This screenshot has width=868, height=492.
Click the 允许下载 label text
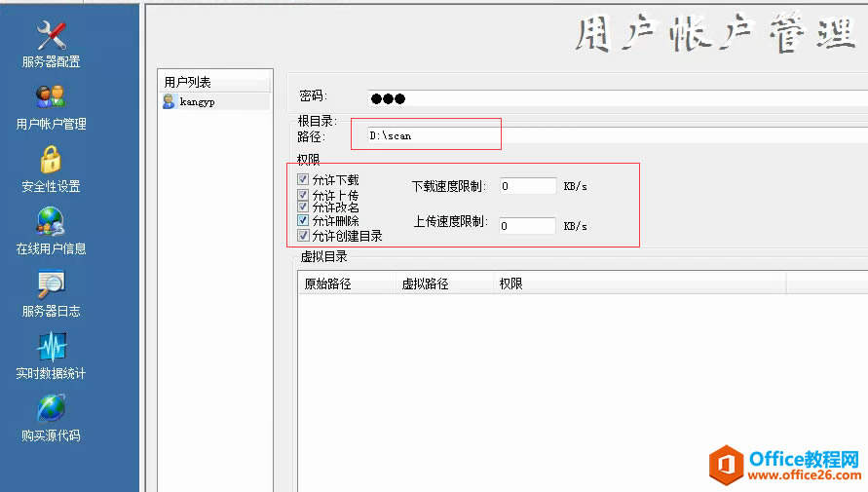pos(335,180)
